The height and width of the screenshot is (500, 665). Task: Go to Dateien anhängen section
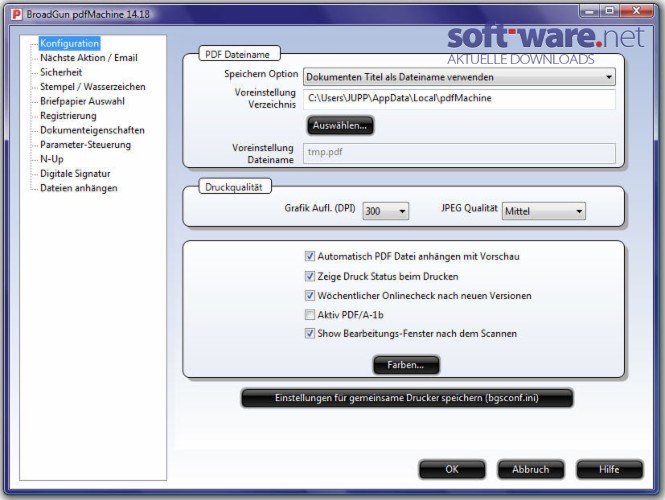78,188
